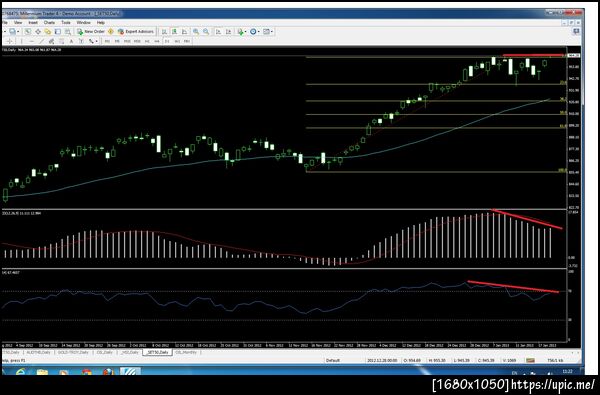Viewport: 600px width, 395px height.
Task: Switch to AUDTHB,Daily chart tab
Action: coord(38,352)
